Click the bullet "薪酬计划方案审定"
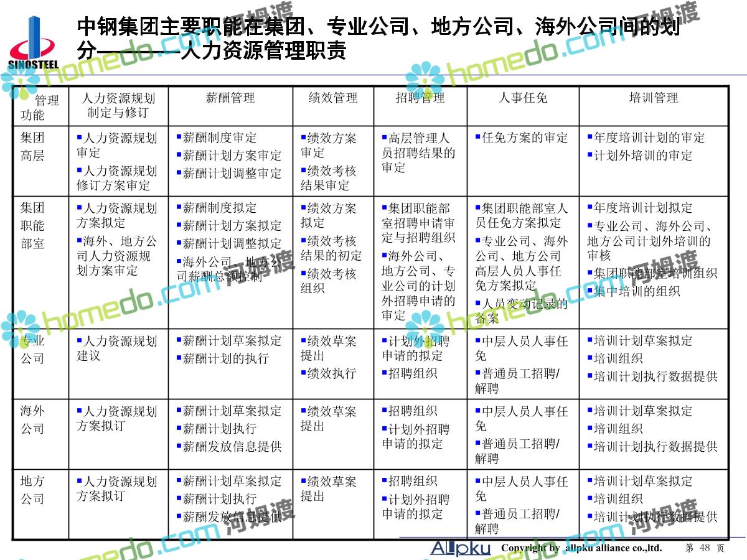 coord(229,156)
